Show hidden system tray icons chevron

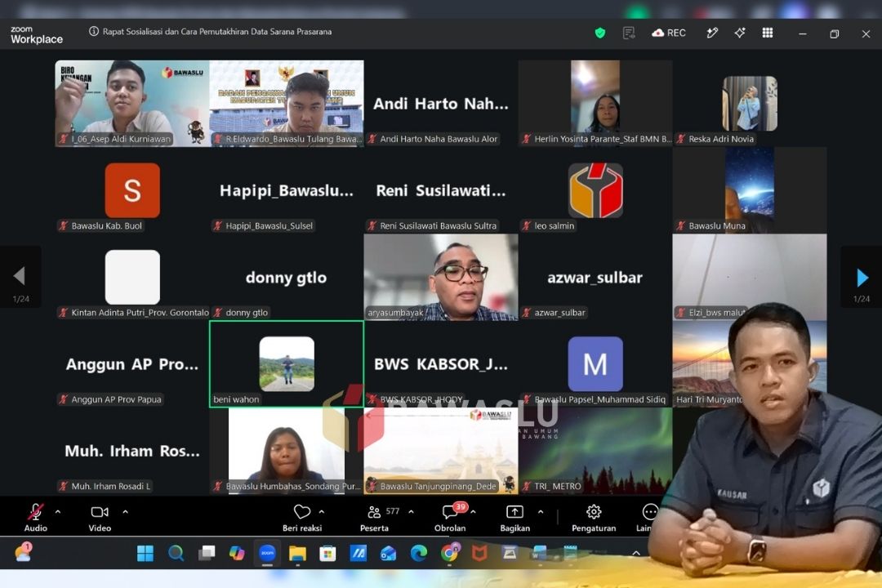click(x=636, y=554)
